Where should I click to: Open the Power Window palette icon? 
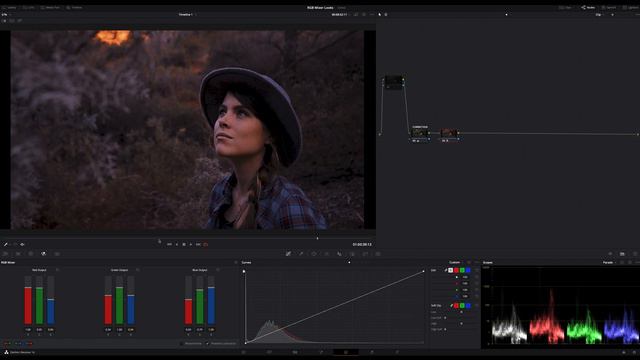314,254
